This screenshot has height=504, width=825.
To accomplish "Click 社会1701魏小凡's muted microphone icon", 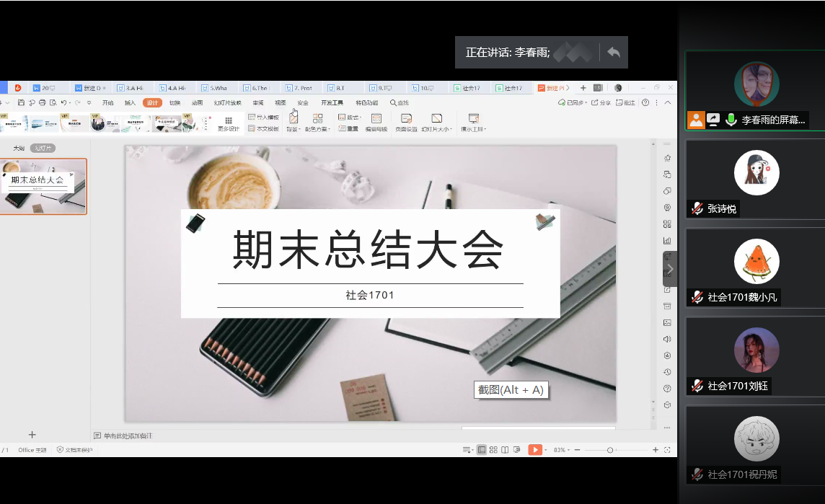I will click(x=697, y=297).
